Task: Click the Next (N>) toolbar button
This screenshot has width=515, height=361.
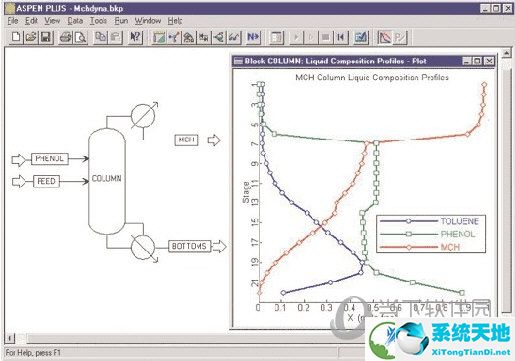Action: [253, 37]
